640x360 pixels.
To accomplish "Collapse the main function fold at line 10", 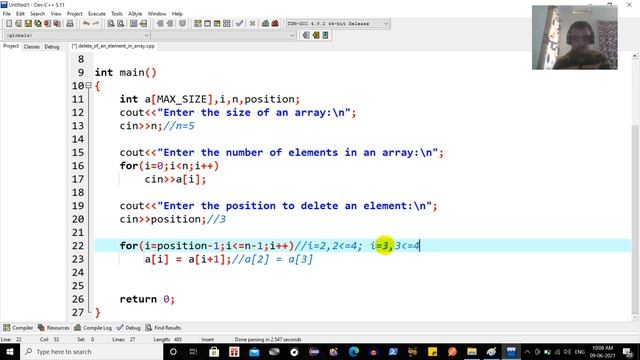I will [x=88, y=86].
